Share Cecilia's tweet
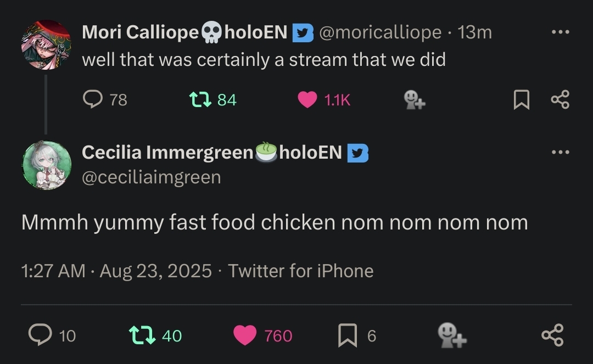This screenshot has height=364, width=593. coord(552,335)
